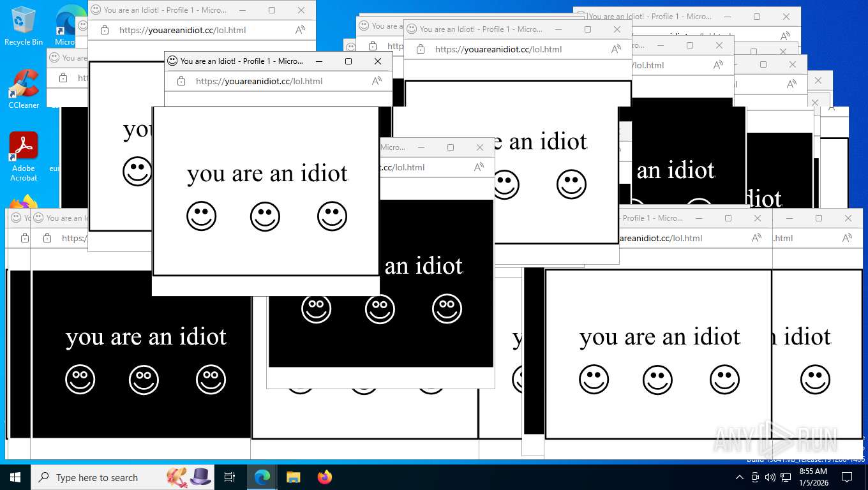The height and width of the screenshot is (490, 868).
Task: Maximize the active dark-titled popup window
Action: tap(348, 61)
